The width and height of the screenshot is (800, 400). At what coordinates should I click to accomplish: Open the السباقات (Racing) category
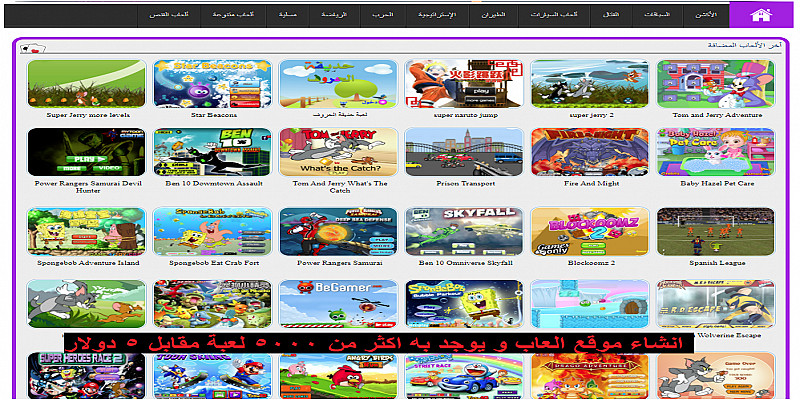point(658,15)
